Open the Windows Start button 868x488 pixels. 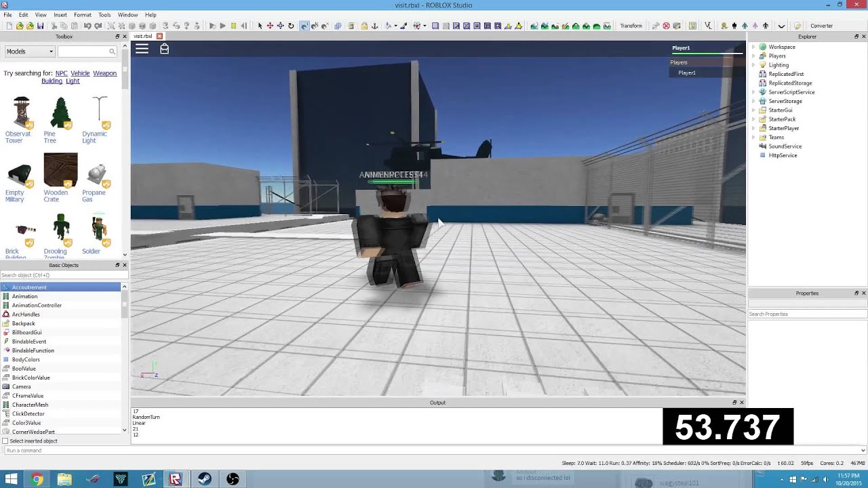(11, 479)
